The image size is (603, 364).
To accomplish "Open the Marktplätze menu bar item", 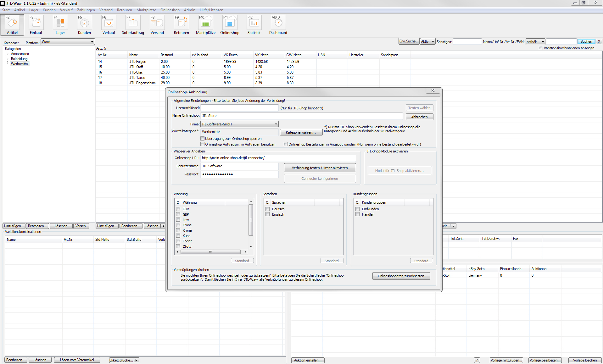I will pyautogui.click(x=146, y=10).
